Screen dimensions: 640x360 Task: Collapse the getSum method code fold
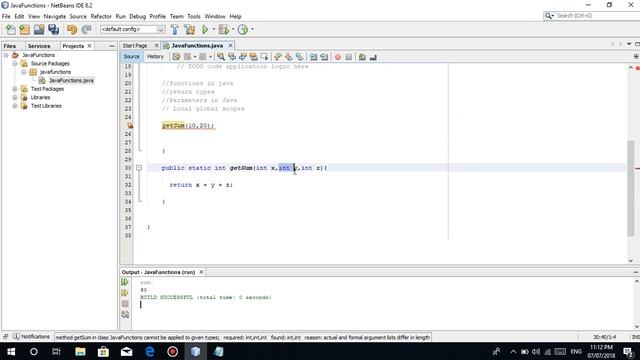[139, 168]
